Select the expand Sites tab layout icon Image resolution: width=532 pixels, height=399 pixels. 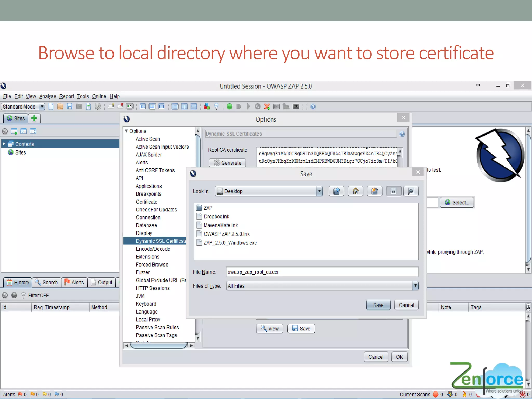[x=143, y=107]
